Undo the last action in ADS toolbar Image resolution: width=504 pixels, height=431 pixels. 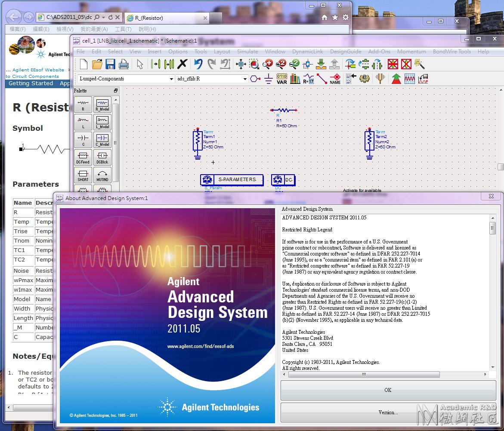pos(198,64)
